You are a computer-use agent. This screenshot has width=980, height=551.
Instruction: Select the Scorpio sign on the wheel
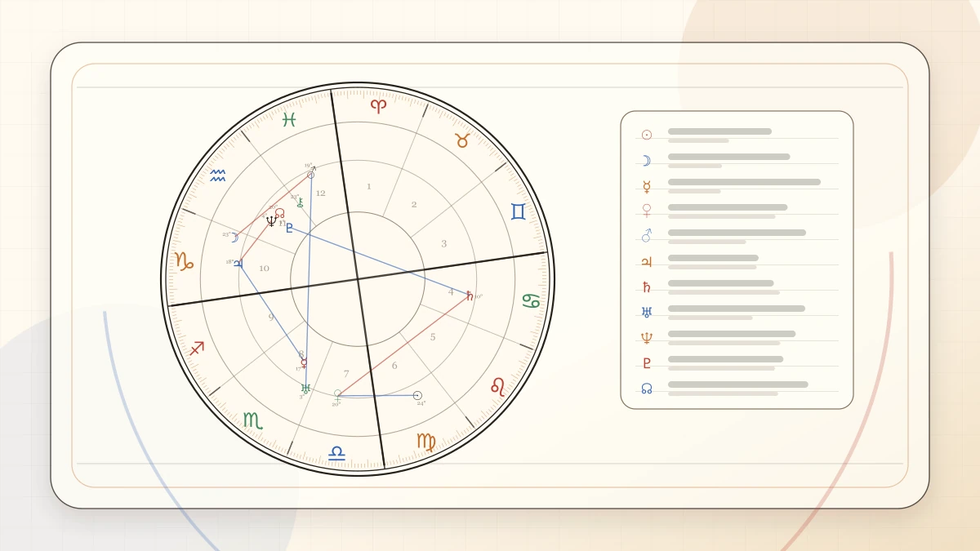253,420
